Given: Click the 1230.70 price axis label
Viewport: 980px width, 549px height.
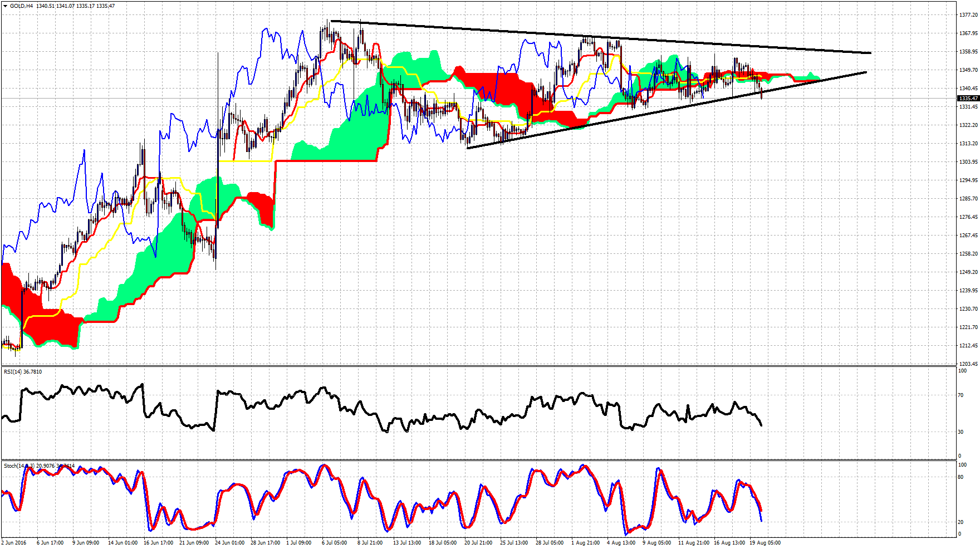Looking at the screenshot, I should click(968, 309).
